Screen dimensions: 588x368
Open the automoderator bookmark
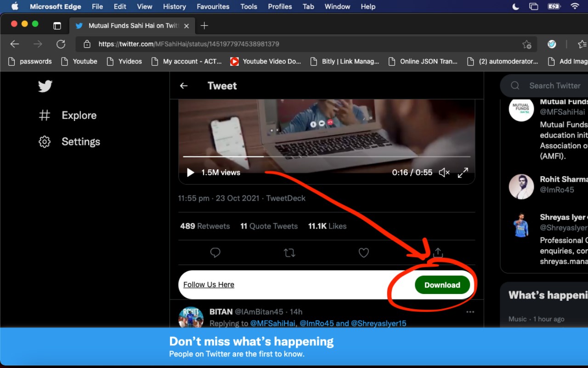[x=503, y=61]
